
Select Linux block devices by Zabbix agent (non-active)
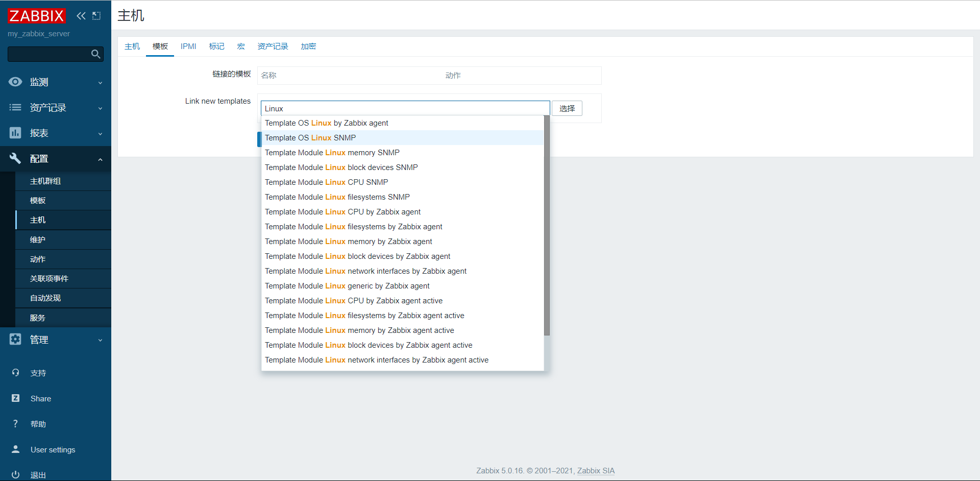pos(402,256)
